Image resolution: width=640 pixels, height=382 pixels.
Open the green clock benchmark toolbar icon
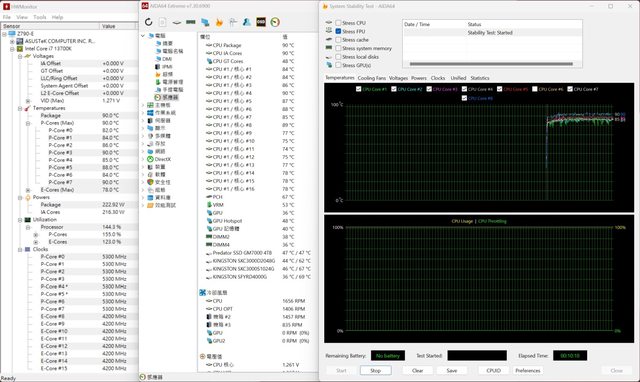(275, 22)
